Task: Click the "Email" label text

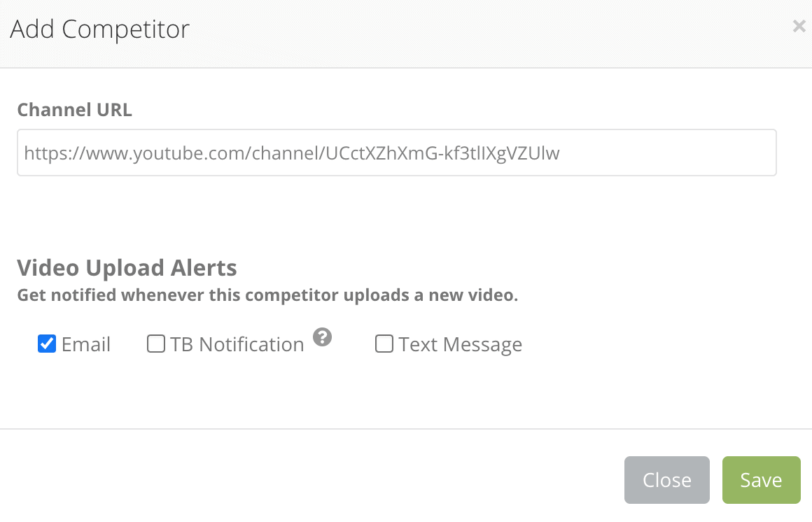Action: pyautogui.click(x=86, y=345)
